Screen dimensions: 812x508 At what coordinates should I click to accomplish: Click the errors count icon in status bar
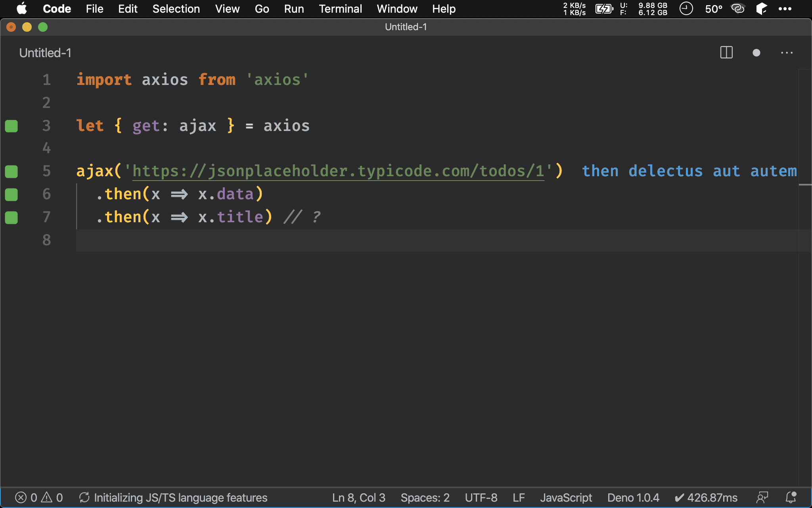21,498
